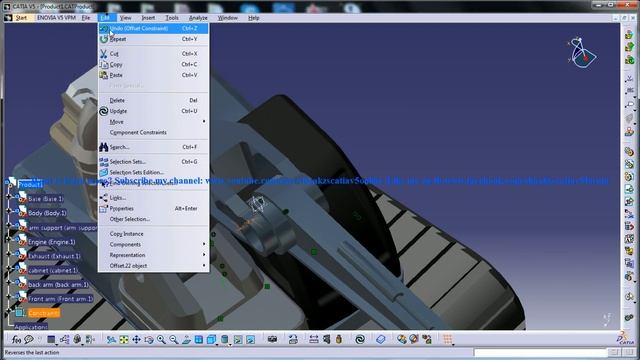Screen dimensions: 640x360
Task: Open the Insert menu
Action: [x=148, y=18]
